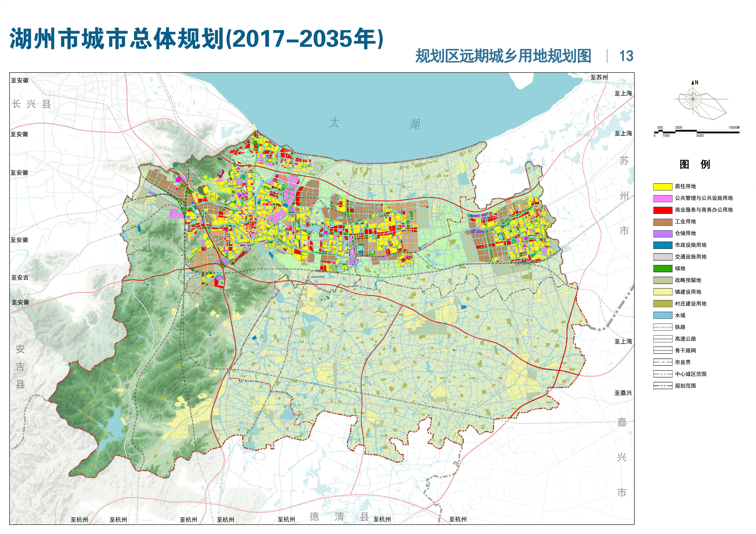Image resolution: width=756 pixels, height=534 pixels.
Task: Click the 高速公路 legend label text
Action: point(685,339)
